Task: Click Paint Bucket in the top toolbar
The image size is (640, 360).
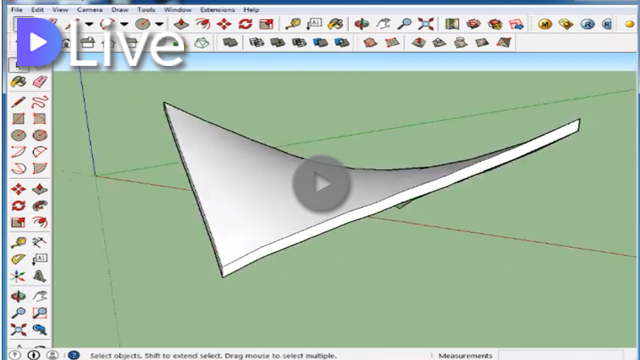Action: click(x=336, y=24)
